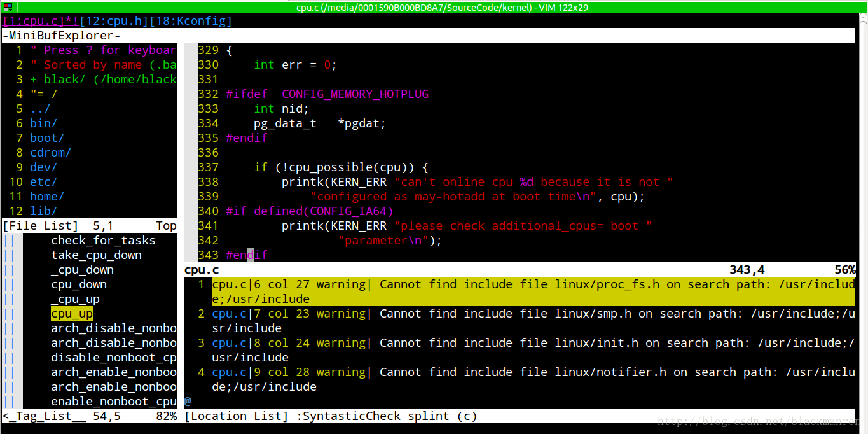Click the '"= /' current path line
868x434 pixels.
(43, 94)
